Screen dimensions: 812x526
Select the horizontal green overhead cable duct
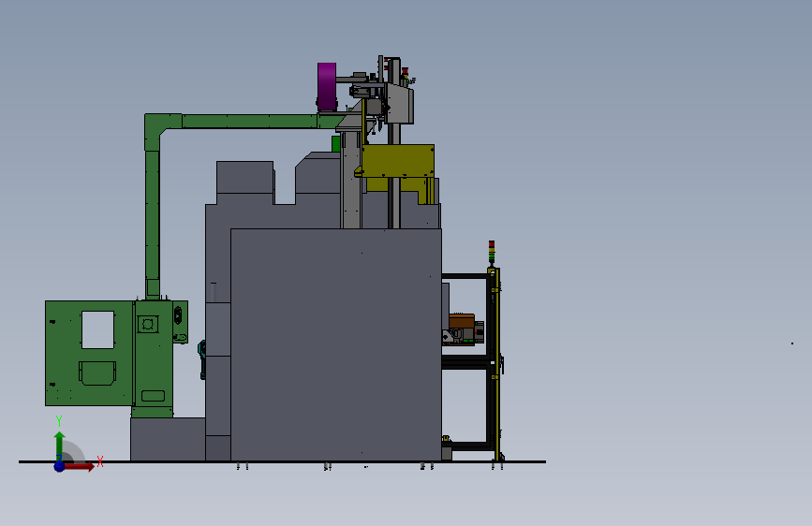[248, 121]
